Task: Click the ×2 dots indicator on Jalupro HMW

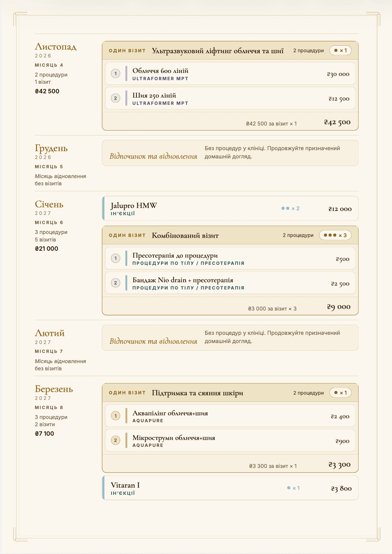Action: [291, 208]
